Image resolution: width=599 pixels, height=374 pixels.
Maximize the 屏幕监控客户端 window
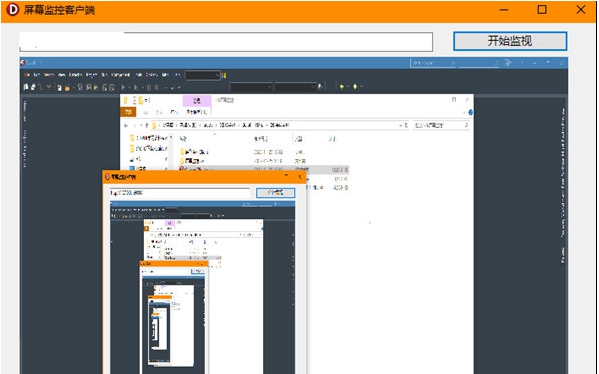[x=542, y=10]
